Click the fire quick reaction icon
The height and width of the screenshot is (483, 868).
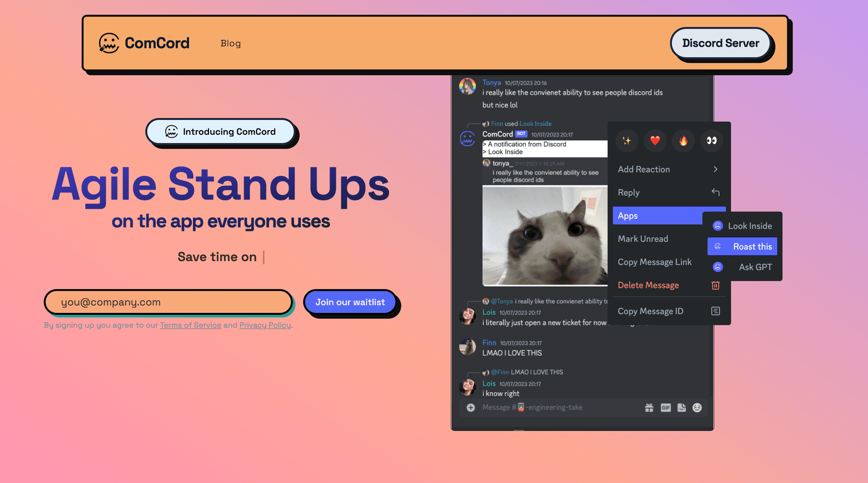click(683, 141)
